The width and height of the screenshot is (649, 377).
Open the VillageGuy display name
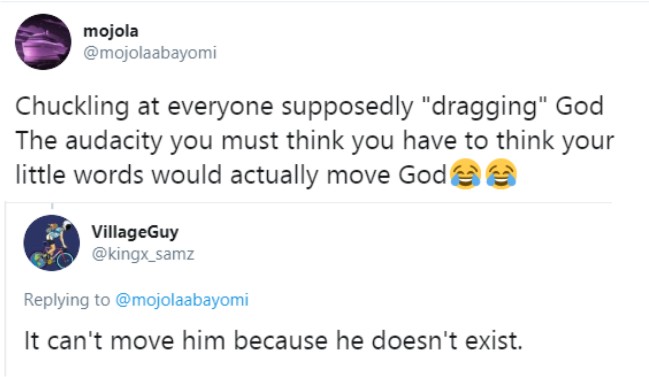(135, 232)
